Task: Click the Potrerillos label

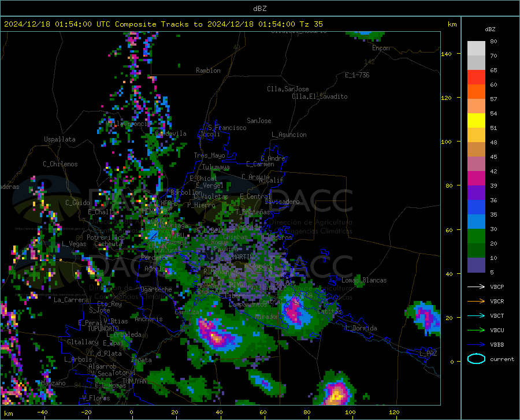Action: click(106, 237)
